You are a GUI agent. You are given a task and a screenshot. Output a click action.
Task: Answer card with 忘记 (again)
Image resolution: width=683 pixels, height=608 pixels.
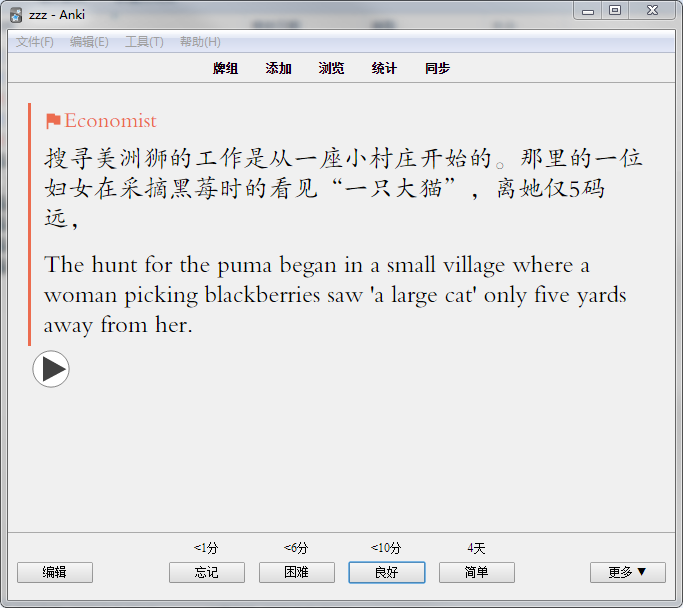[207, 572]
